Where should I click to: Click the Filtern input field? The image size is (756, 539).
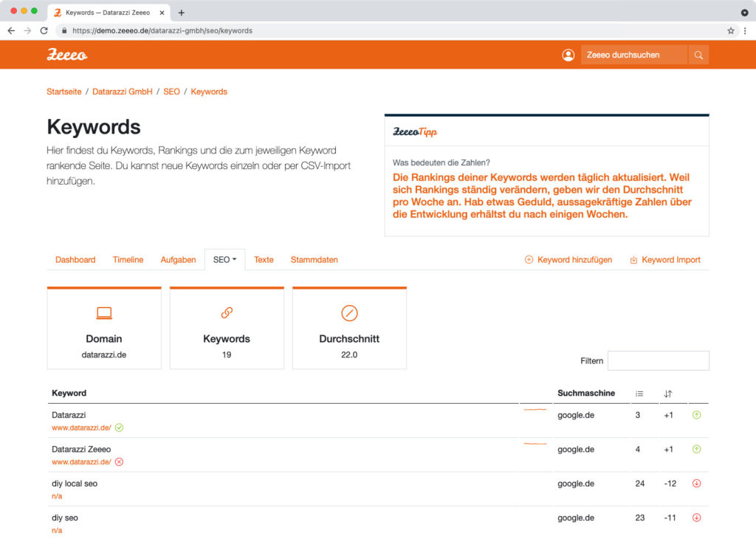(x=658, y=360)
